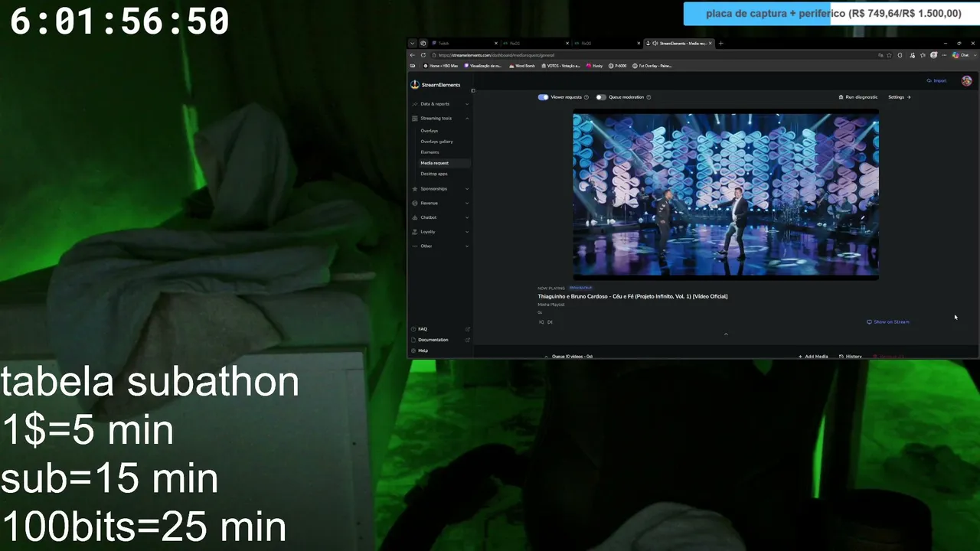980x551 pixels.
Task: Open the Visualização bookmark
Action: [x=483, y=66]
